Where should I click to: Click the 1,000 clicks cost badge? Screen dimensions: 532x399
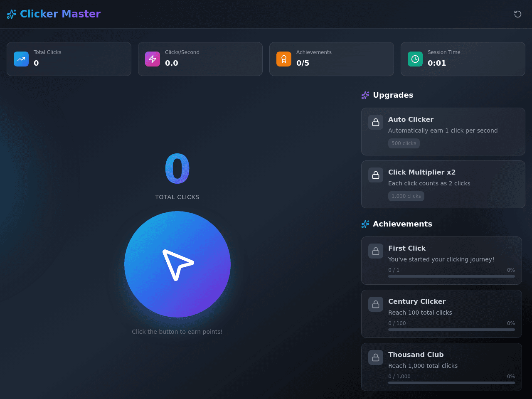[x=406, y=196]
